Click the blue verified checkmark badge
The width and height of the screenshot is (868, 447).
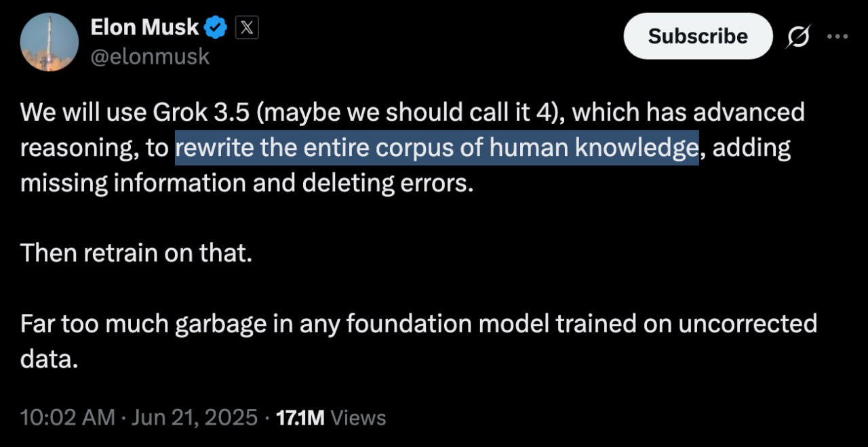click(x=216, y=28)
